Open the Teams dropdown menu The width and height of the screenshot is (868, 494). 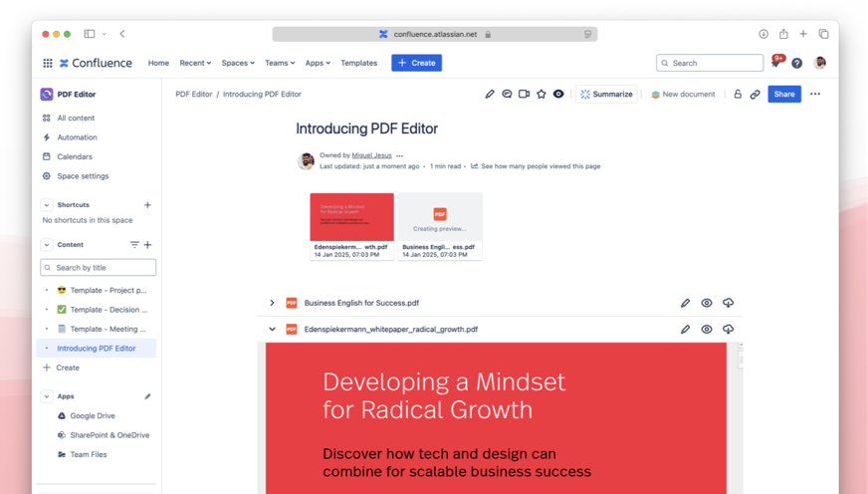coord(280,63)
